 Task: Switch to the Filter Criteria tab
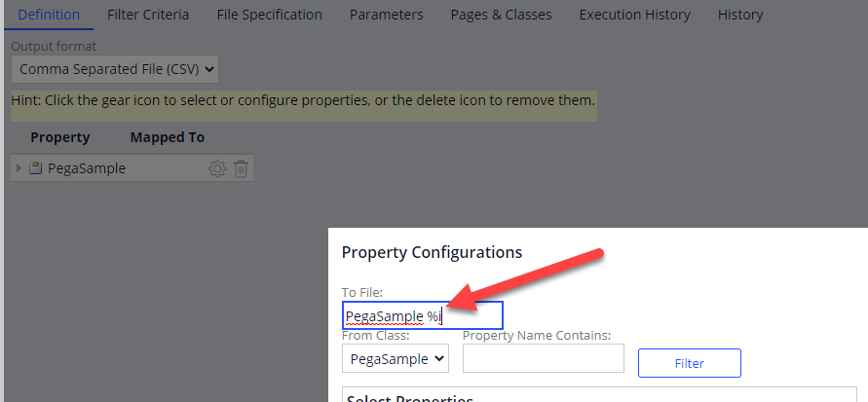click(148, 15)
